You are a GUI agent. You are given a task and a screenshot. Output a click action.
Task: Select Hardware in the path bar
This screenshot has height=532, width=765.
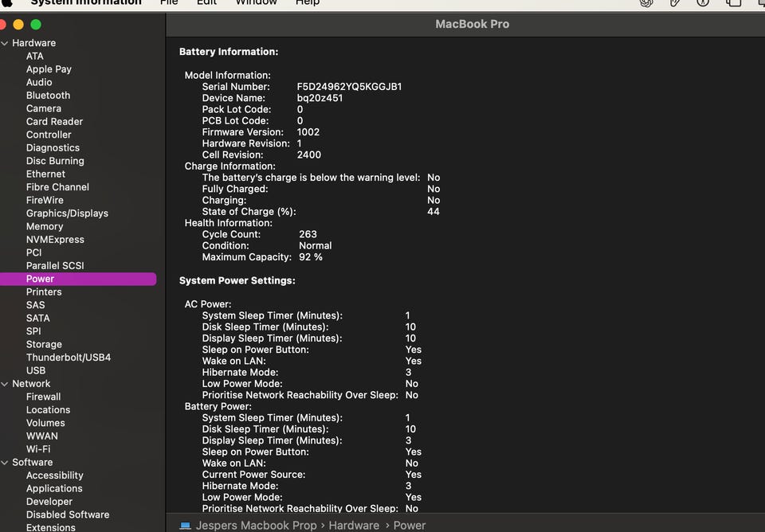(354, 526)
